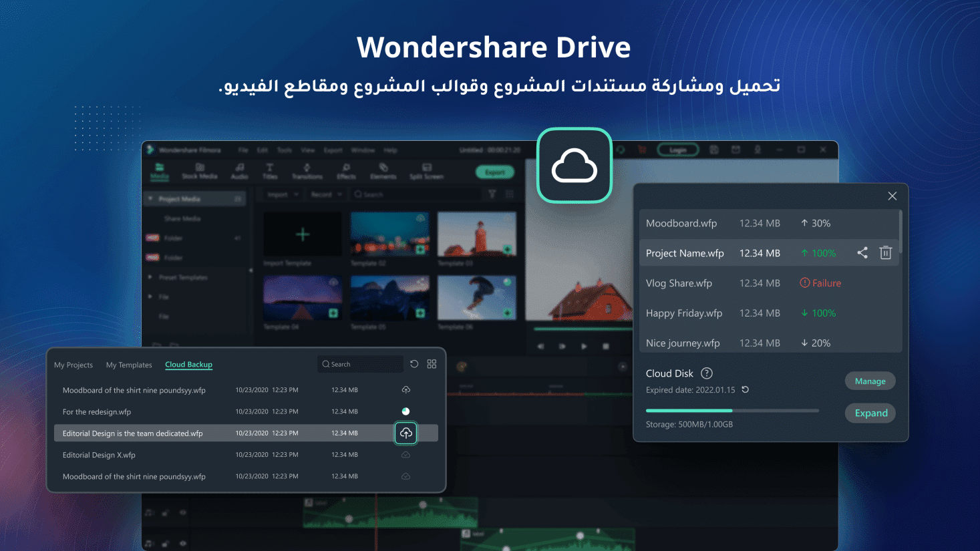Image resolution: width=980 pixels, height=551 pixels.
Task: Click the Login button in title bar
Action: (x=678, y=150)
